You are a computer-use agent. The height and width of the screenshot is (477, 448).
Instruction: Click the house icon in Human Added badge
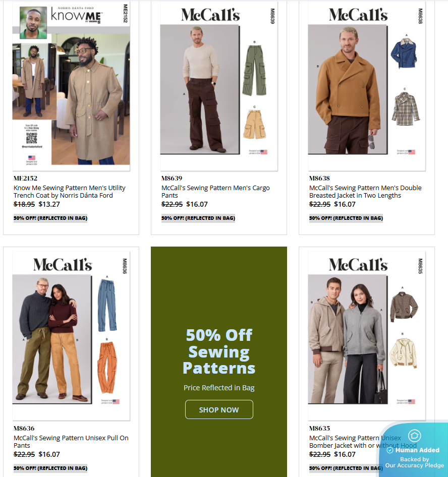(x=415, y=436)
